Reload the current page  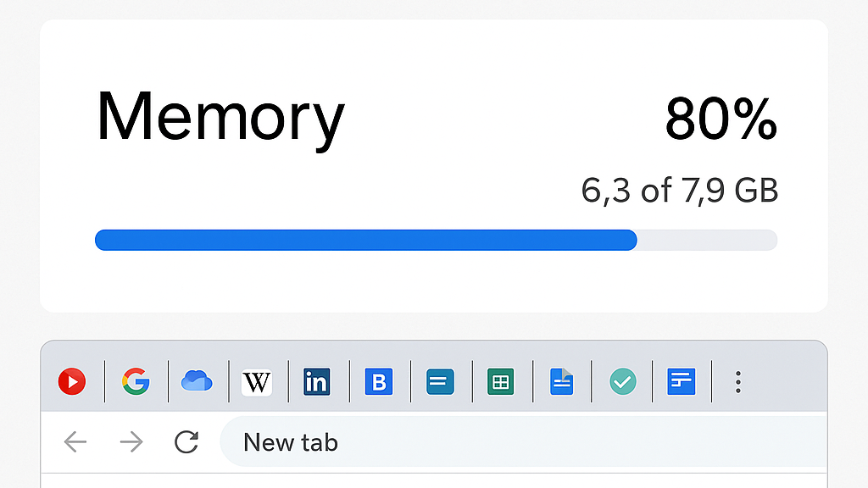(186, 441)
